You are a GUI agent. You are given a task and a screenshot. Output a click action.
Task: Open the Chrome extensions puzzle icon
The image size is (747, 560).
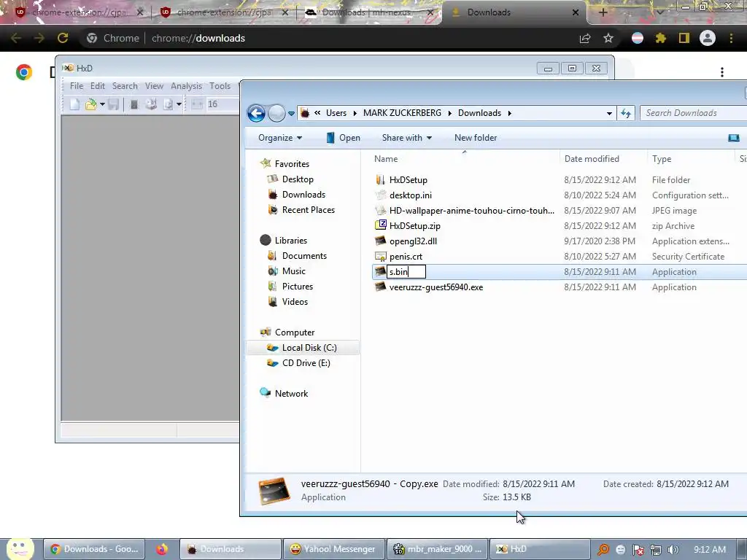click(660, 38)
